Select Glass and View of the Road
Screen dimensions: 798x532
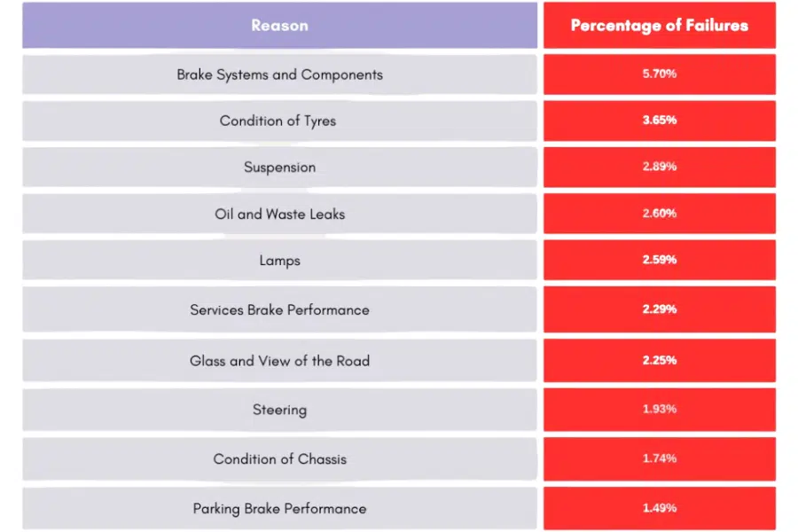tap(279, 361)
